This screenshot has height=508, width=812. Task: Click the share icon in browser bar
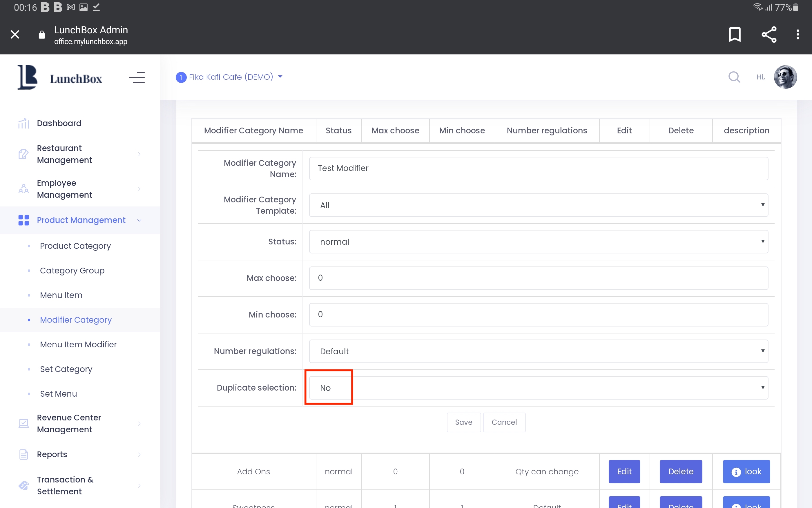(768, 34)
